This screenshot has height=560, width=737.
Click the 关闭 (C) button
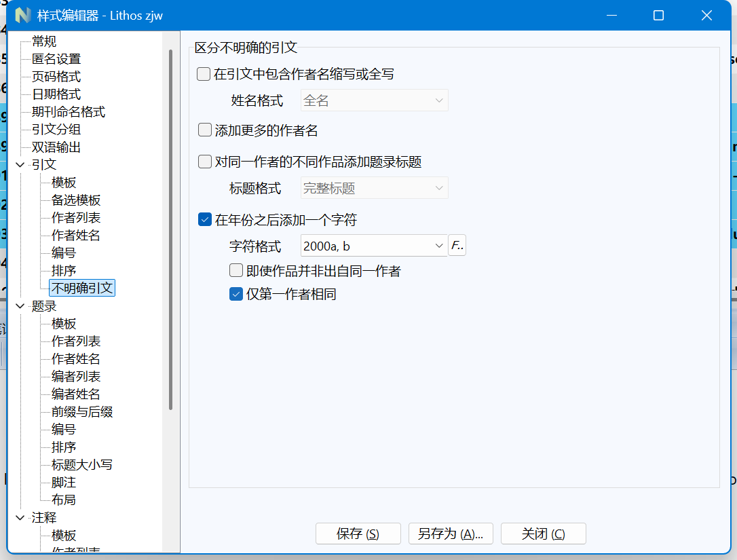tap(543, 534)
